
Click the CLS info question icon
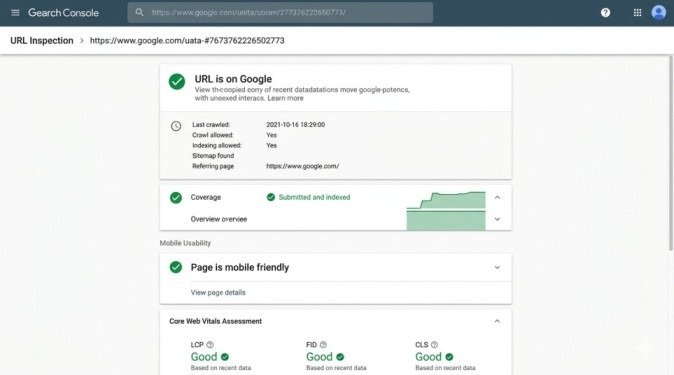tap(434, 344)
